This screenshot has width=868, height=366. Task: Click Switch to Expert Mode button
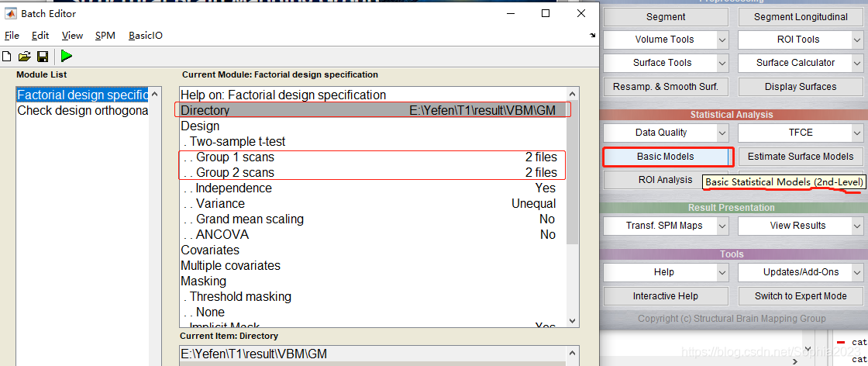click(x=801, y=295)
